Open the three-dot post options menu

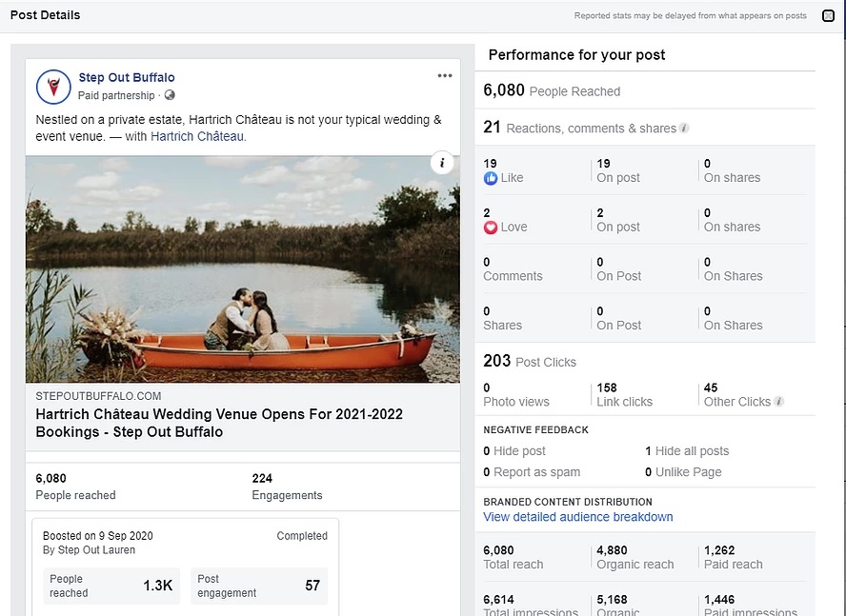pyautogui.click(x=445, y=75)
